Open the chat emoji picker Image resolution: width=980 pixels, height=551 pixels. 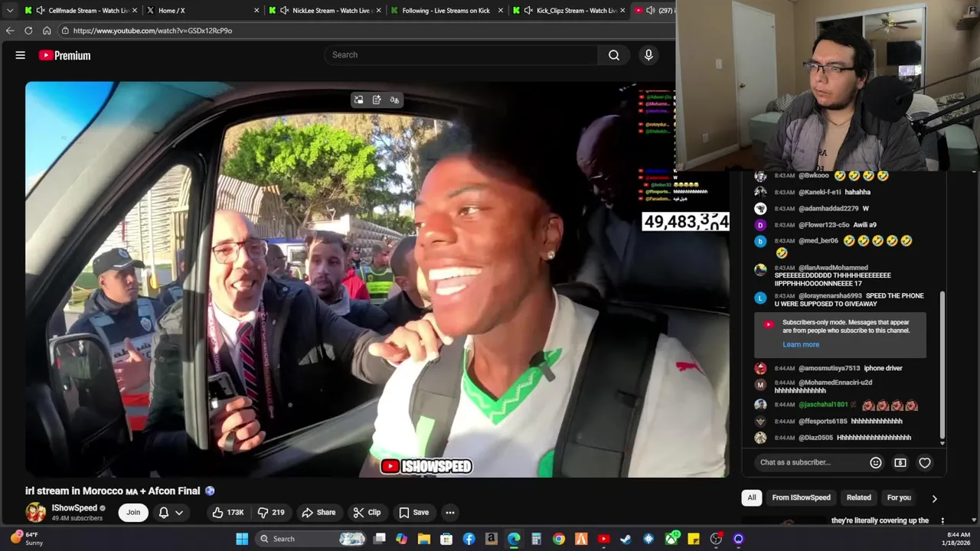coord(876,462)
